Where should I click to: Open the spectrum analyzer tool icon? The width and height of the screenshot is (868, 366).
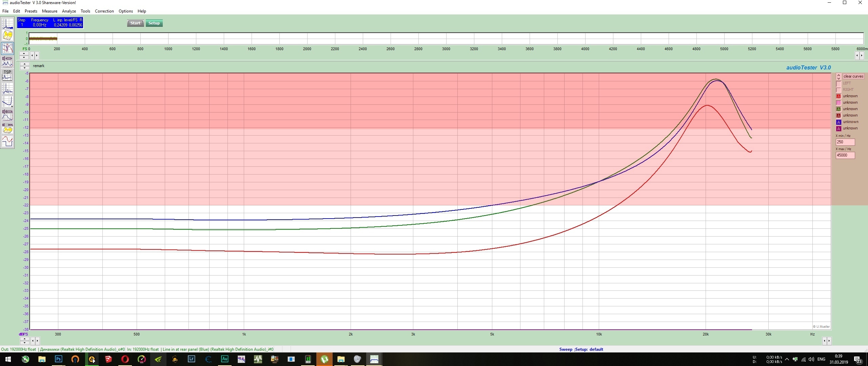7,23
